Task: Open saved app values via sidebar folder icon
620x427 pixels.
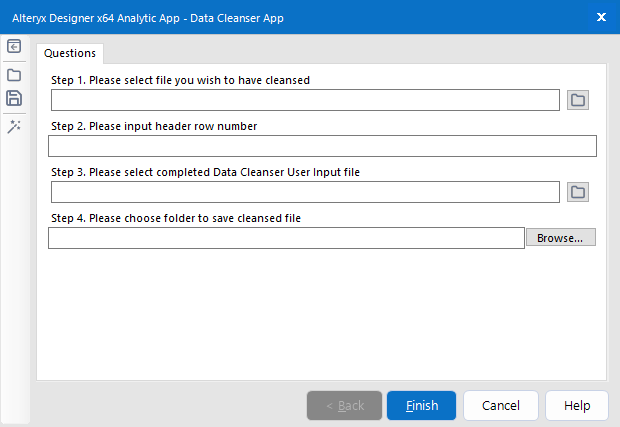Action: 14,75
